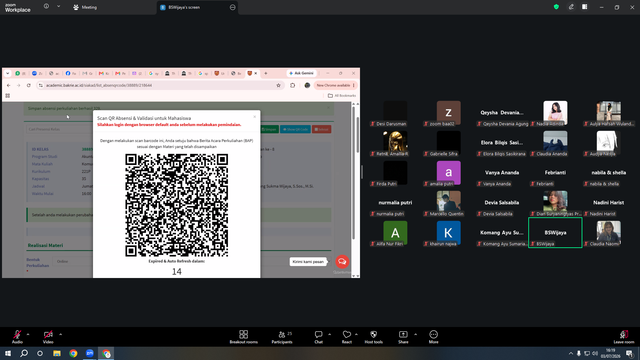Open React emoji menu
The image size is (640, 360).
(x=347, y=337)
